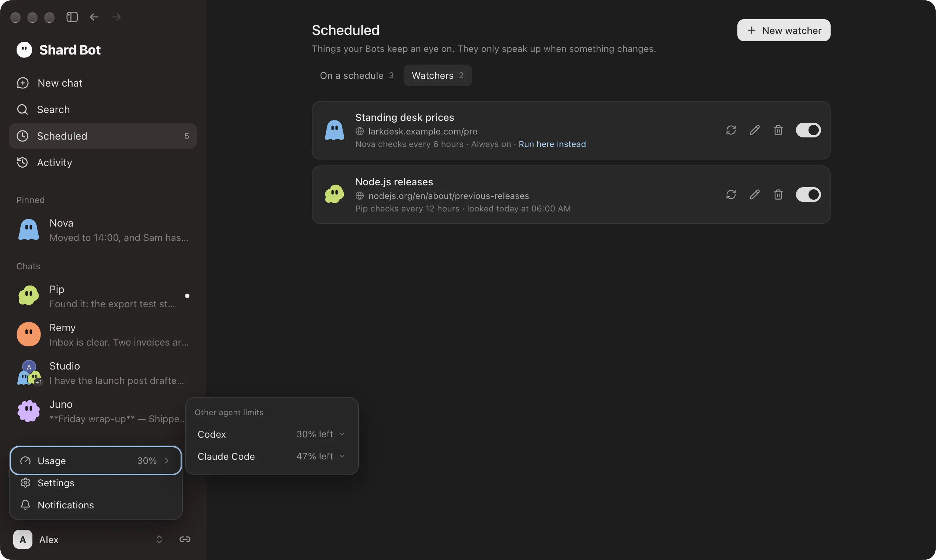The image size is (936, 560).
Task: Click the link icon beside Alex
Action: coord(185,540)
